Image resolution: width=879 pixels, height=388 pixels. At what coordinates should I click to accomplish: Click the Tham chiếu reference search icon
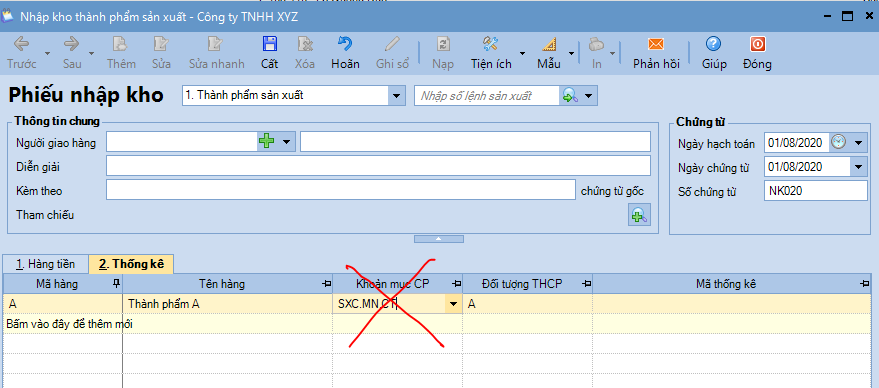639,215
